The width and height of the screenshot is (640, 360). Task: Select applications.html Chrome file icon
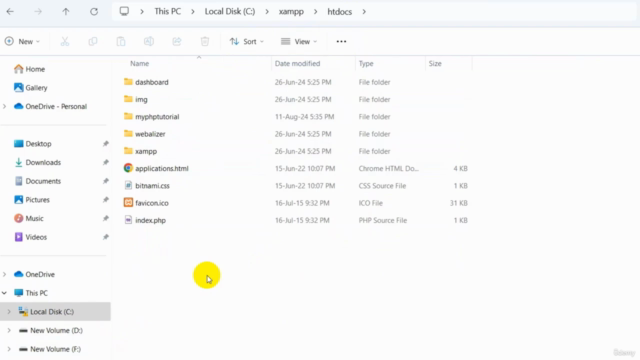(x=128, y=168)
